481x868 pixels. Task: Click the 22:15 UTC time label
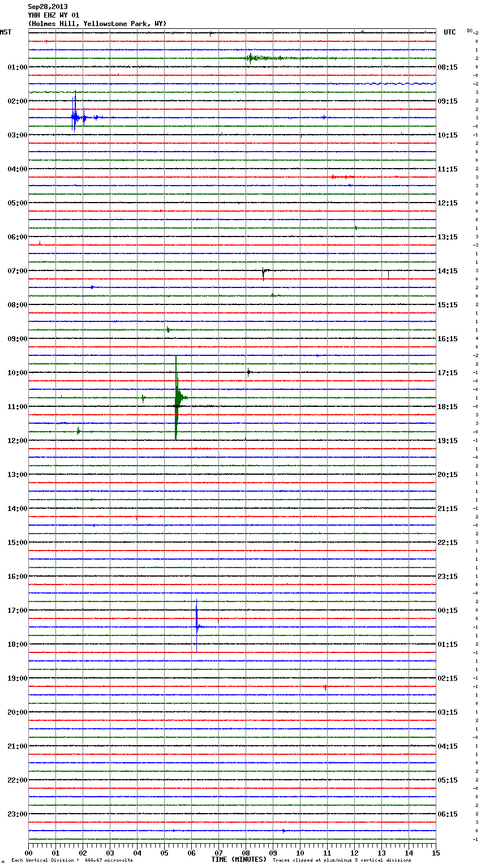448,543
